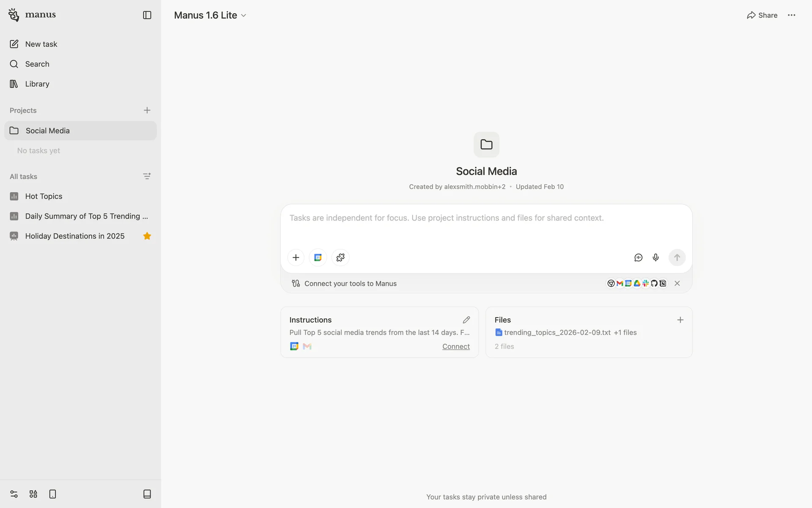Open the All tasks filter options
812x508 pixels.
pos(147,176)
